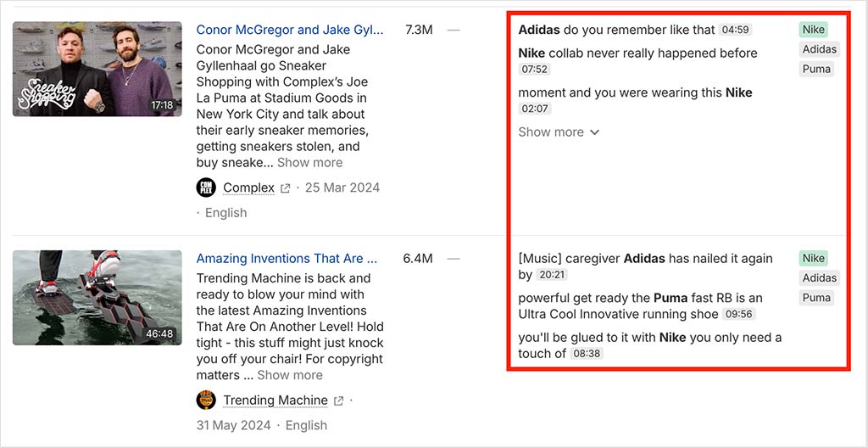The height and width of the screenshot is (448, 868).
Task: Expand more brand mentions via Show more chevron
Action: point(559,132)
